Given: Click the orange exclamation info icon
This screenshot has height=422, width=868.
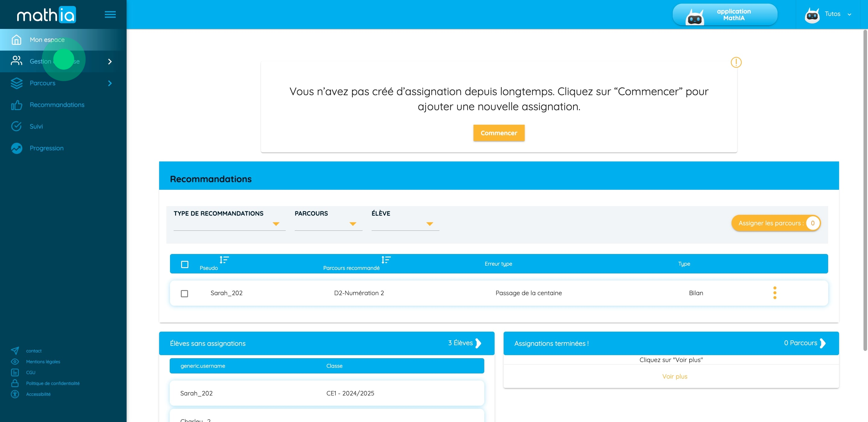Looking at the screenshot, I should [736, 62].
